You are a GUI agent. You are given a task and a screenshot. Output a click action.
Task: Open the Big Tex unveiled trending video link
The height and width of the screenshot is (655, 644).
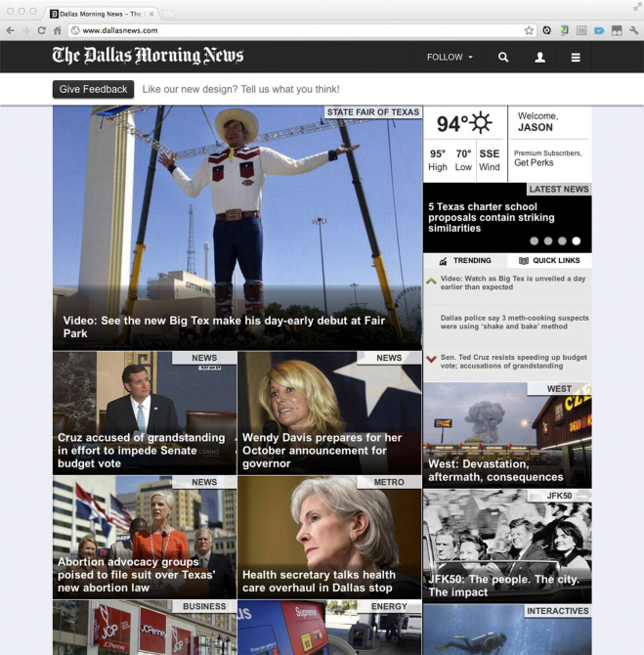coord(513,283)
